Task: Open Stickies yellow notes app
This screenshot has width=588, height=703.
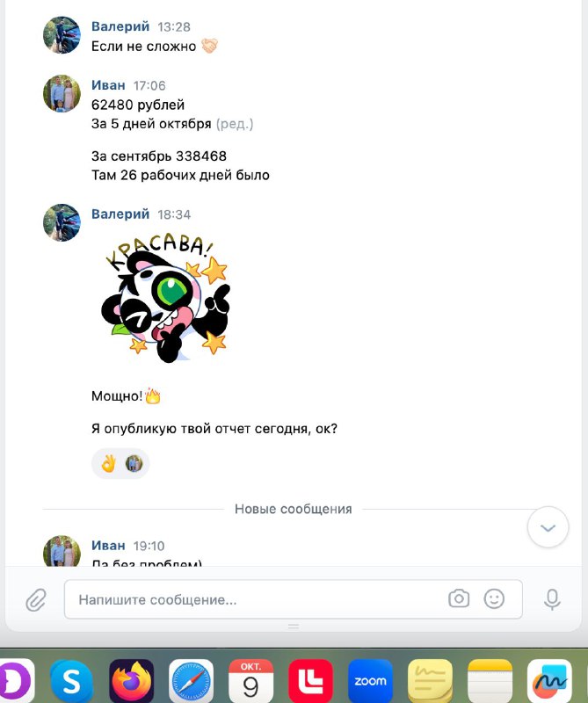Action: [x=430, y=681]
